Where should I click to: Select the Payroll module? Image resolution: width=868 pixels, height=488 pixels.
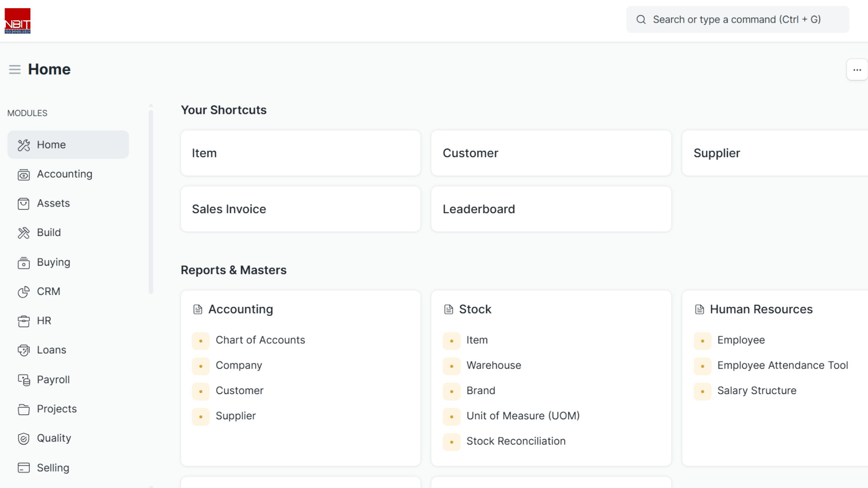pos(53,380)
